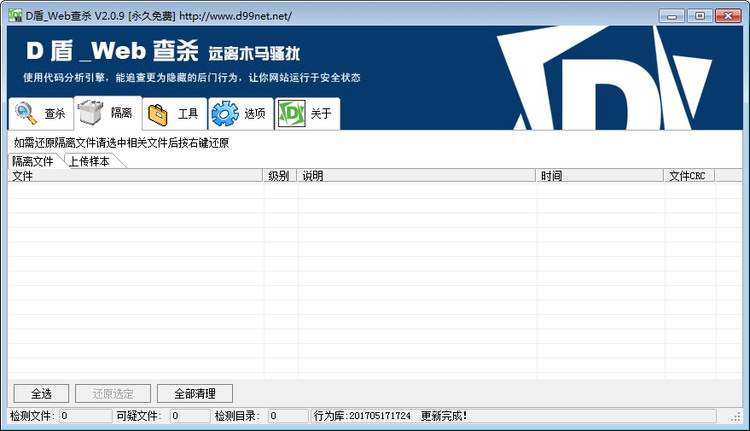Click the restore hint text 如需还原隔离文件
The height and width of the screenshot is (431, 750).
tap(121, 143)
